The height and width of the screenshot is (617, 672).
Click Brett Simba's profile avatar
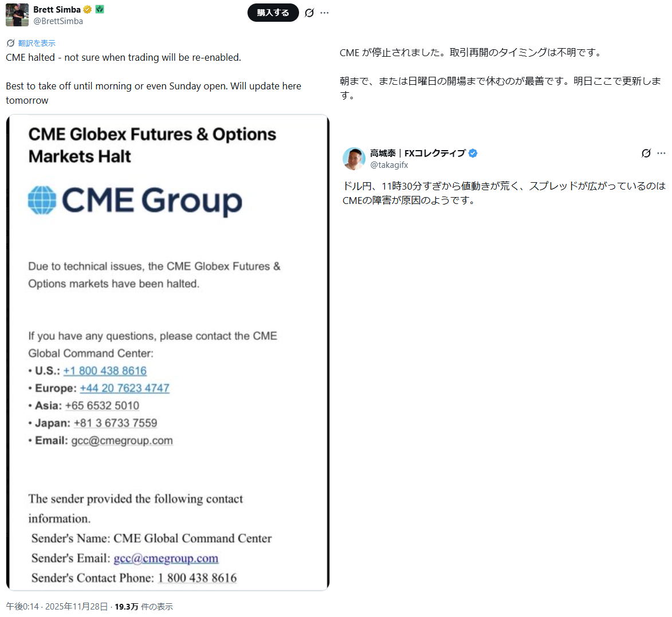(x=17, y=15)
